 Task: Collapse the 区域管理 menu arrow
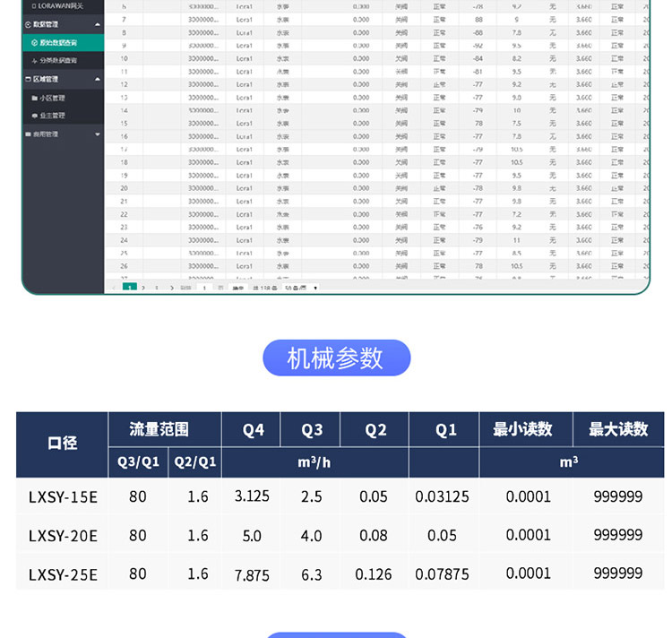click(x=98, y=79)
